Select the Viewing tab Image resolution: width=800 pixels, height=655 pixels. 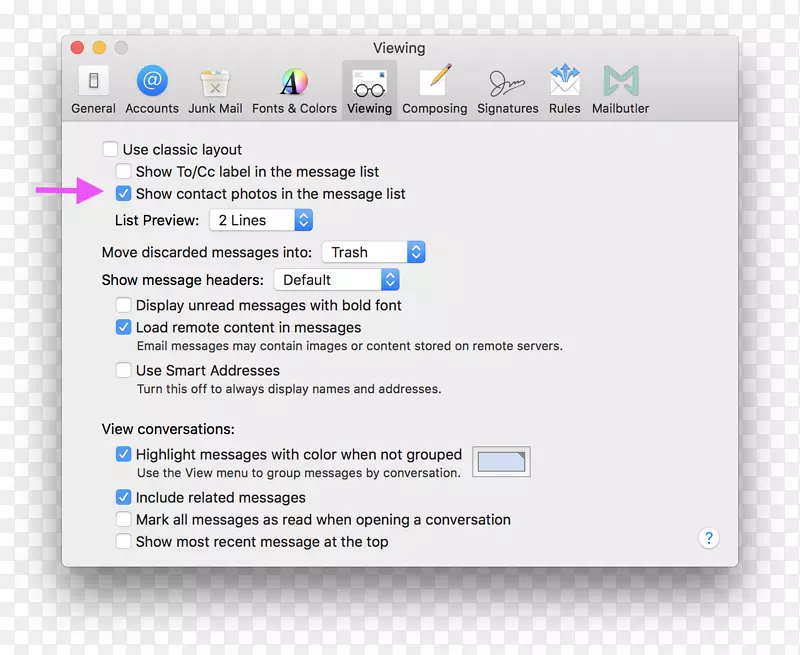(x=369, y=90)
